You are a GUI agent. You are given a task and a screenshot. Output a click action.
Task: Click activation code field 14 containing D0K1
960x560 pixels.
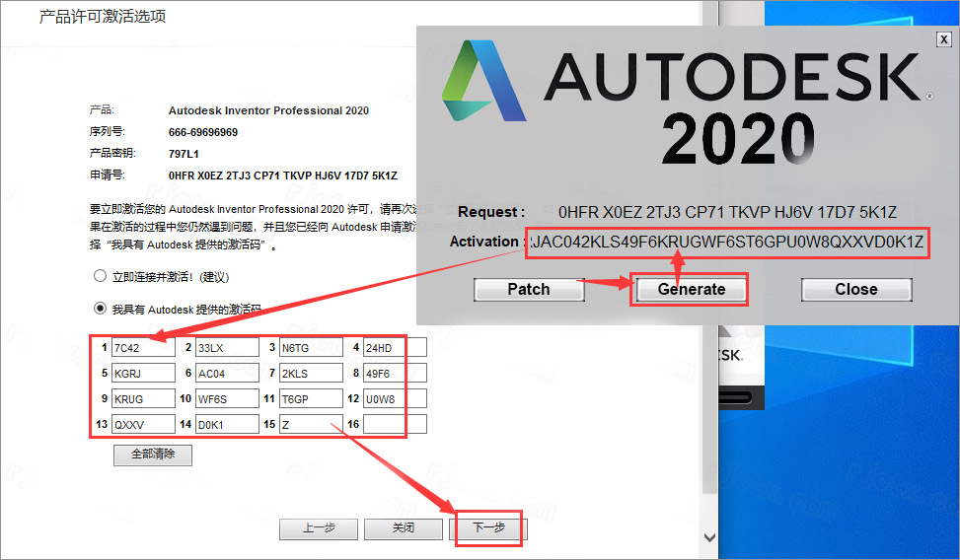pos(227,424)
